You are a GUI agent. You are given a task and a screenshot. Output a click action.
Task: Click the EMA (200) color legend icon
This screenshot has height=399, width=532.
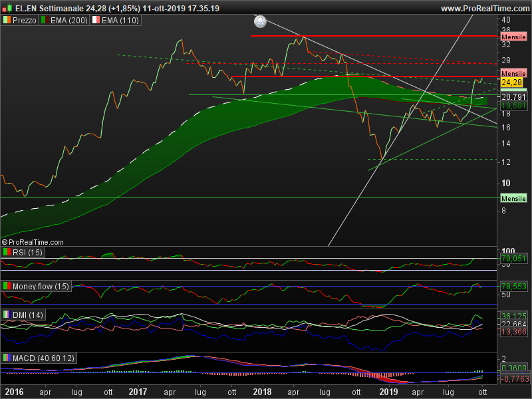click(45, 21)
